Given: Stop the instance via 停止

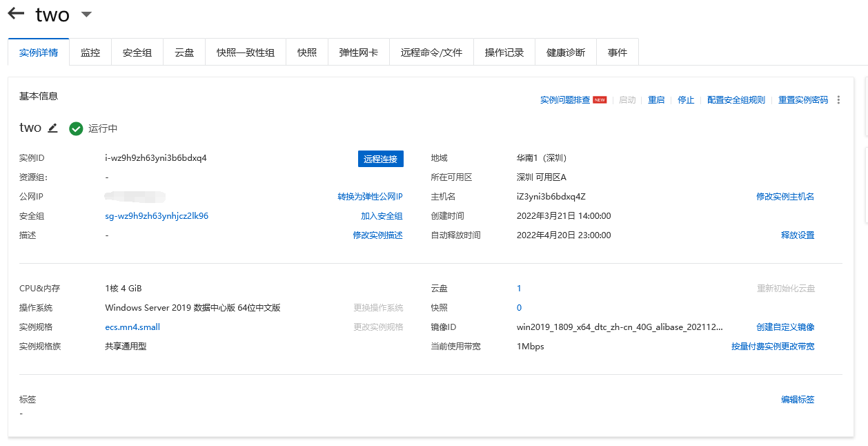Looking at the screenshot, I should (686, 99).
